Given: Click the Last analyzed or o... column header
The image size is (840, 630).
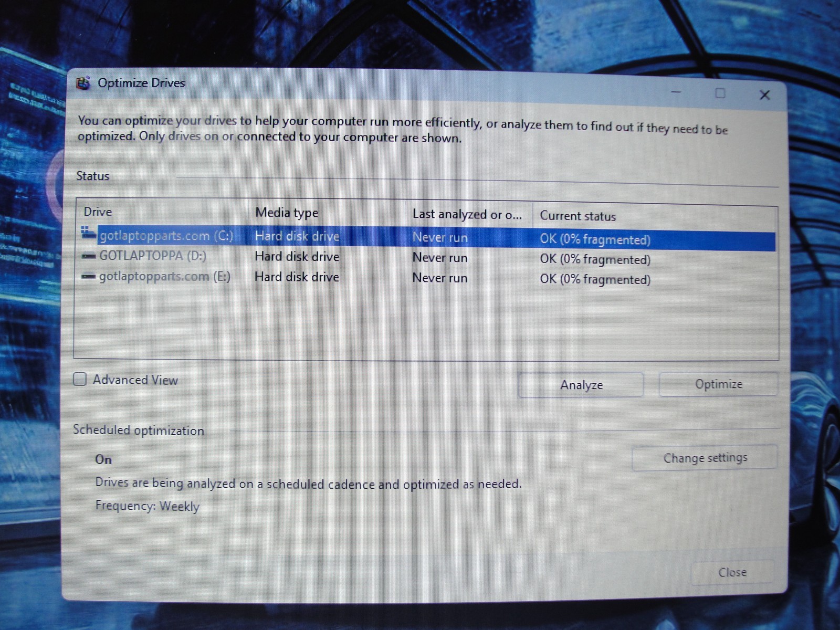Looking at the screenshot, I should point(469,214).
